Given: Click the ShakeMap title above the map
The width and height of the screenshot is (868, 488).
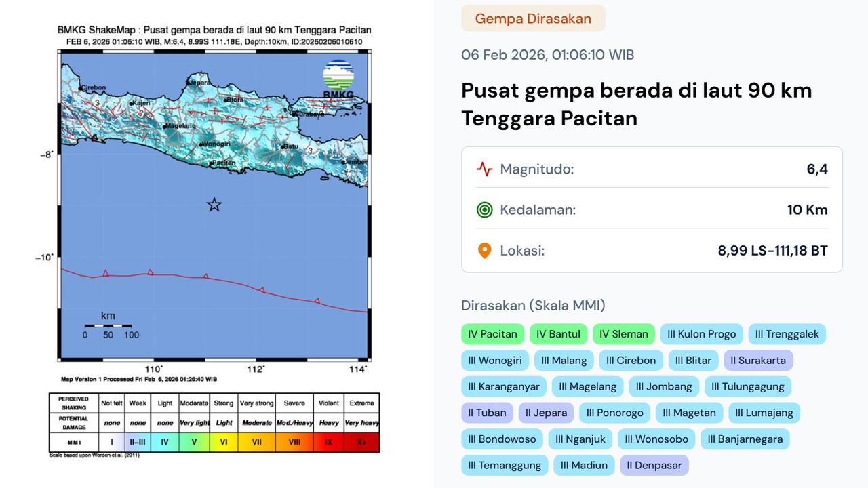Looking at the screenshot, I should click(213, 30).
